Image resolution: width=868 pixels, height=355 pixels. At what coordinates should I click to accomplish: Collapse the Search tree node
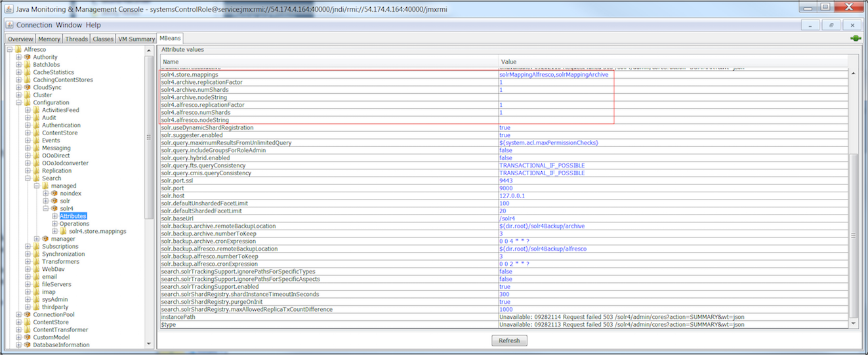pyautogui.click(x=28, y=178)
